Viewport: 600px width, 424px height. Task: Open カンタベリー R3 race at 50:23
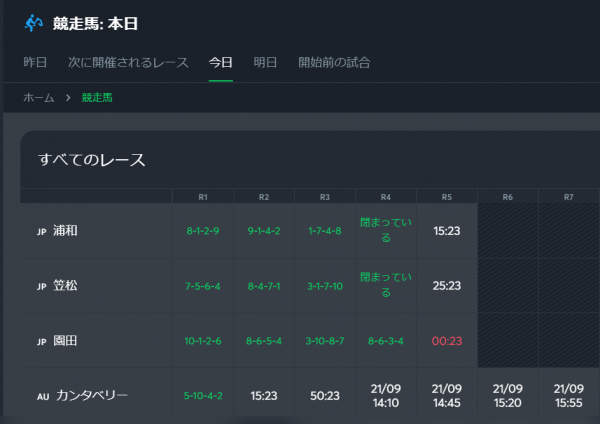pyautogui.click(x=325, y=395)
